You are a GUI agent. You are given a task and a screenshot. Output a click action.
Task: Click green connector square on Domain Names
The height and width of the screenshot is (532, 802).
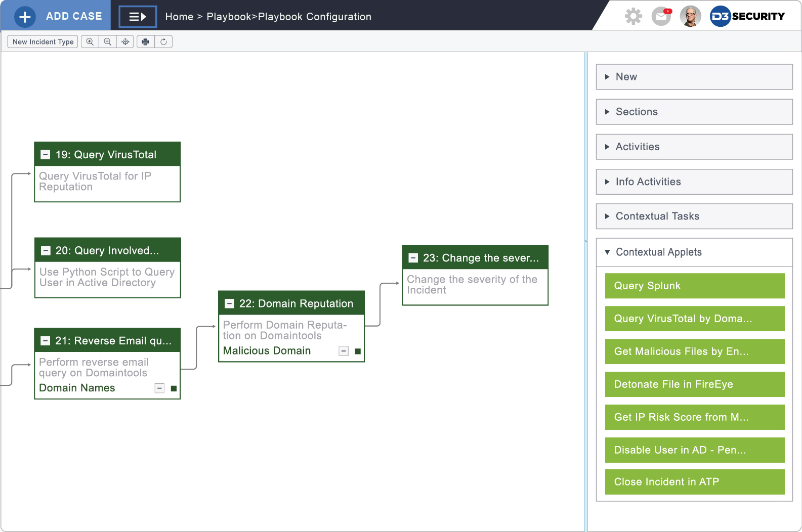[x=174, y=388]
